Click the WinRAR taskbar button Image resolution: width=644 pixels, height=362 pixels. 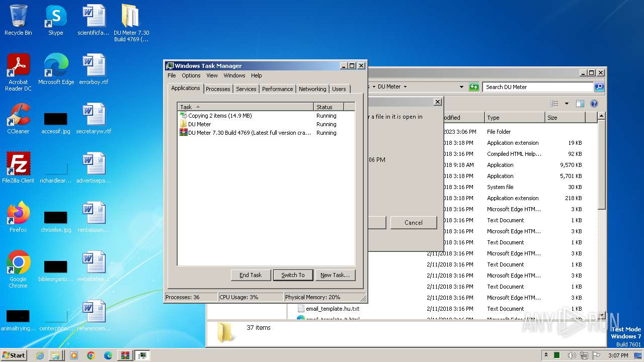coord(125,355)
